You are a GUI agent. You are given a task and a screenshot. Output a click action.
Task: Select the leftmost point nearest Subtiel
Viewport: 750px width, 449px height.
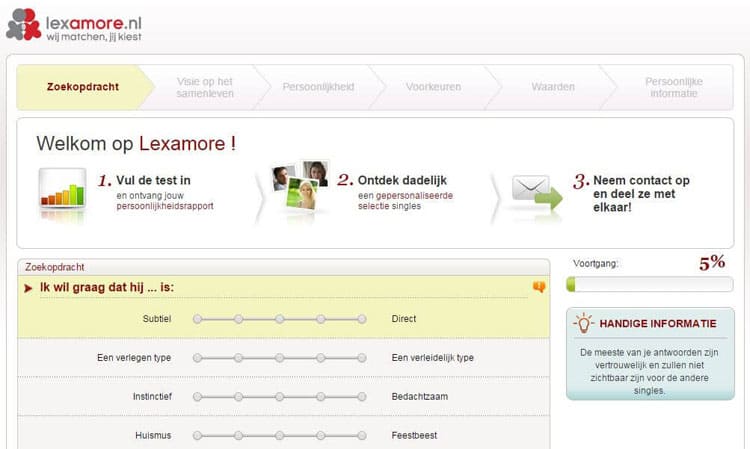coord(198,319)
